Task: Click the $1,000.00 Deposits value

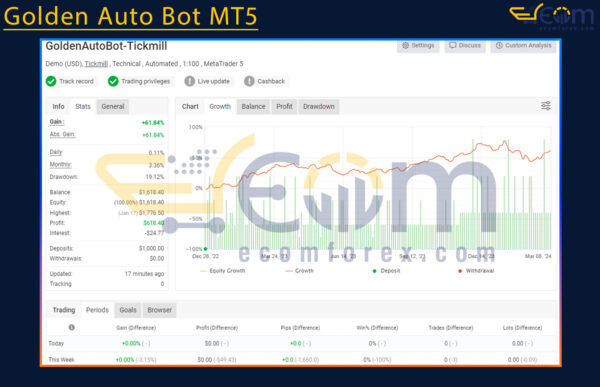Action: (x=152, y=248)
